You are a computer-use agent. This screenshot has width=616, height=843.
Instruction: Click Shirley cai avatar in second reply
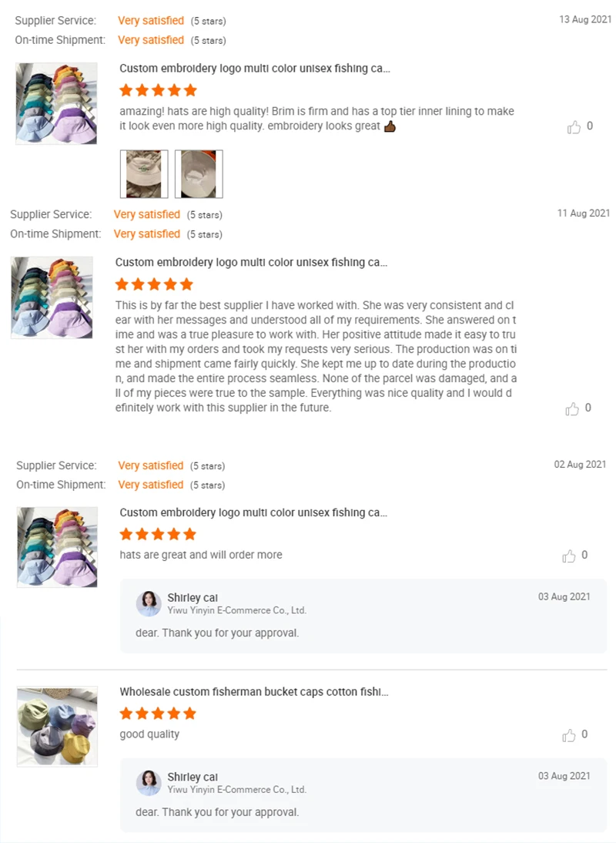[149, 782]
